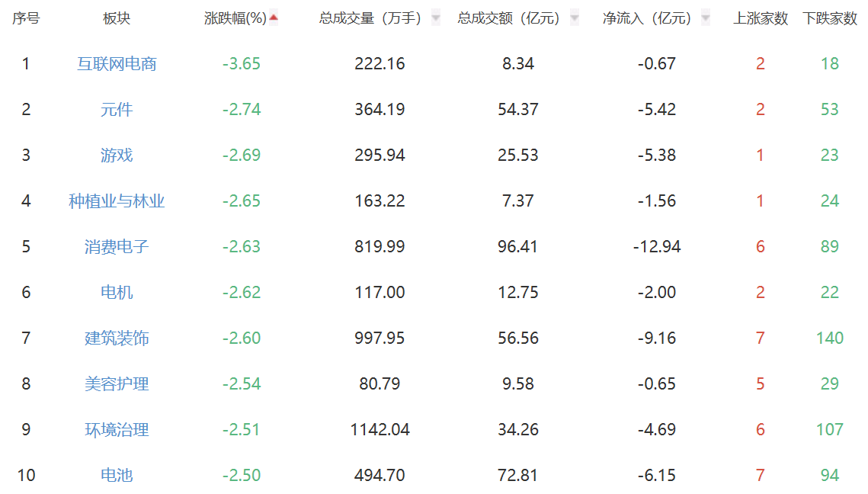This screenshot has width=868, height=494.
Task: Click the sort arrow next to 总成交量（万手）
Action: [435, 18]
